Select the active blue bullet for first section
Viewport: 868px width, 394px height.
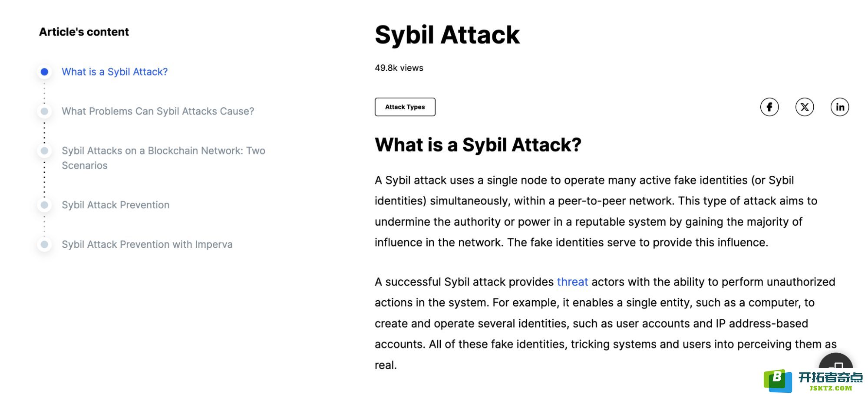tap(44, 72)
